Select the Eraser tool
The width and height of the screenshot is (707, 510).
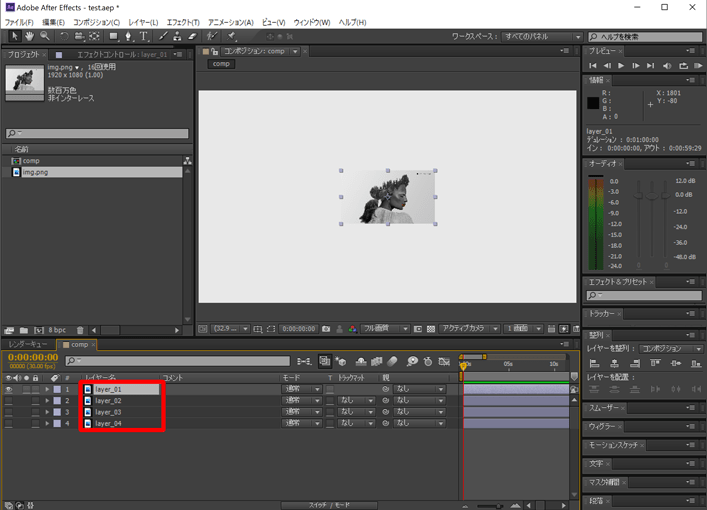pyautogui.click(x=193, y=36)
